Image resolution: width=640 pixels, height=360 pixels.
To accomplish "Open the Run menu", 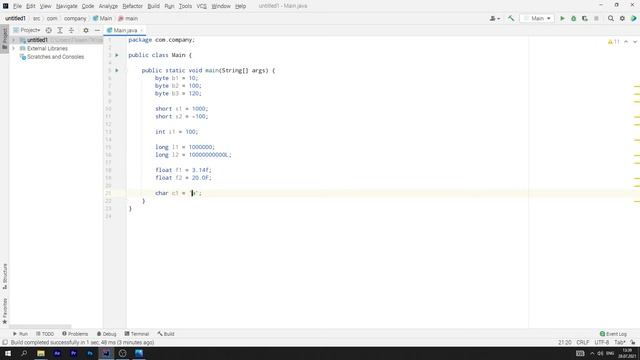I will [169, 6].
